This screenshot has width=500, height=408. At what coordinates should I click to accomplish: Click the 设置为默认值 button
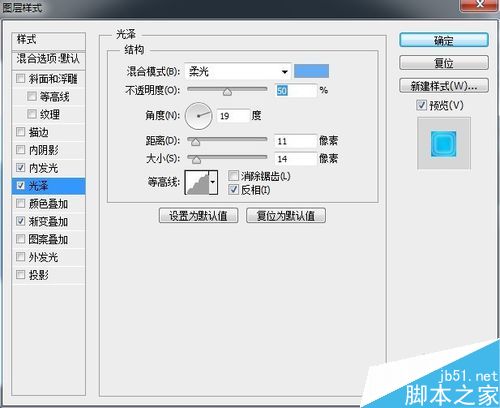point(199,216)
